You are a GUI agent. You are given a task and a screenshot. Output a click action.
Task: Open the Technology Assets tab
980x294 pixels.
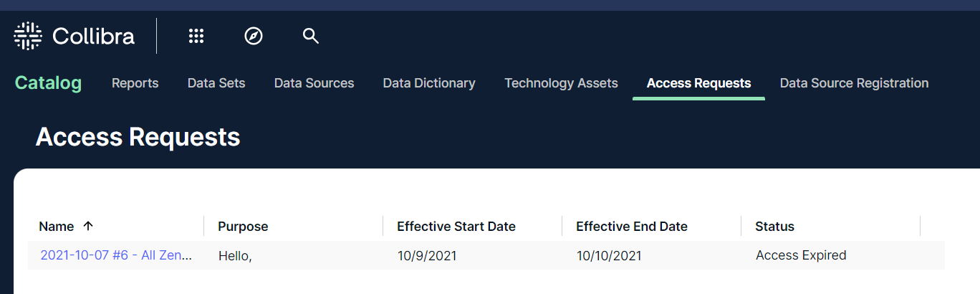[x=561, y=83]
